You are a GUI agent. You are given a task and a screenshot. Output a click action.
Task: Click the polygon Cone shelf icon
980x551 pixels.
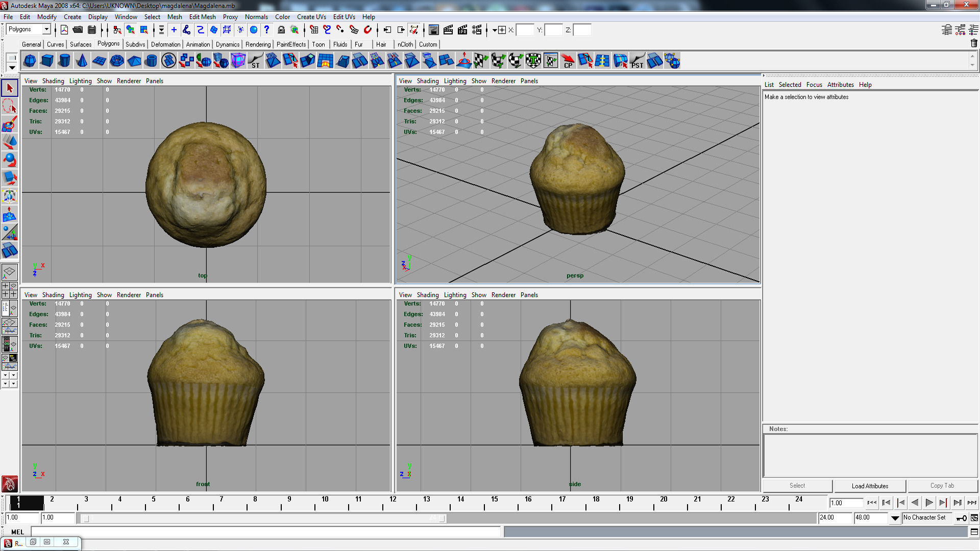(82, 61)
